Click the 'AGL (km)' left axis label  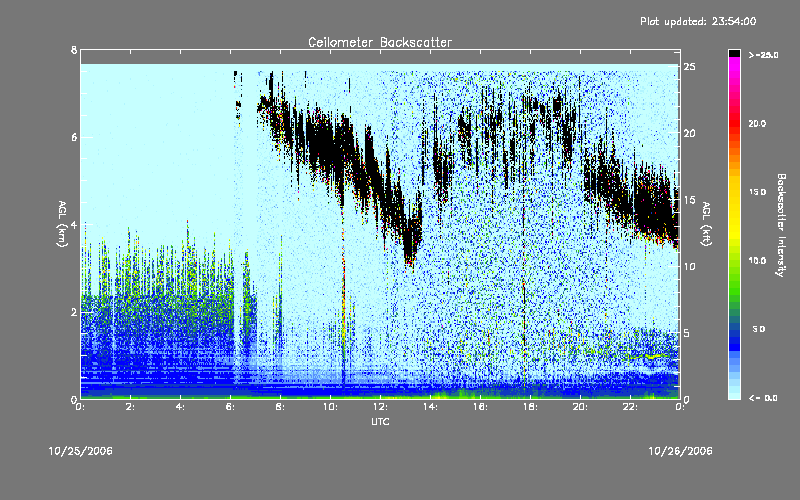tap(62, 224)
